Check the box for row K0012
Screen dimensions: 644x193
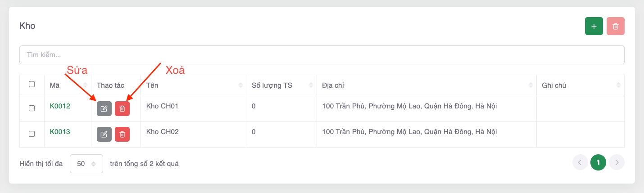pos(32,108)
